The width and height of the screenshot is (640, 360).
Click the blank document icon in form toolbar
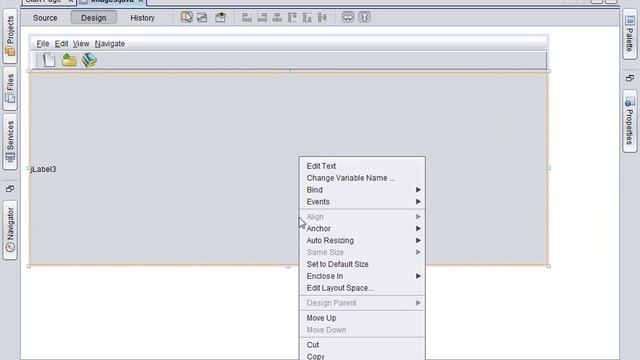49,60
